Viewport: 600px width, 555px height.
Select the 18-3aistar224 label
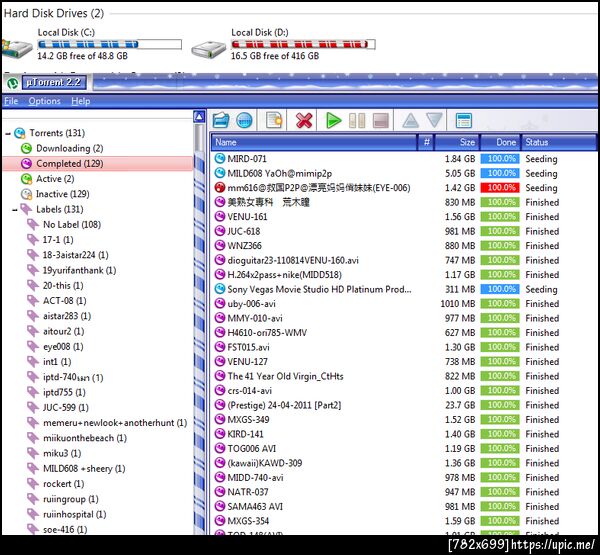75,255
